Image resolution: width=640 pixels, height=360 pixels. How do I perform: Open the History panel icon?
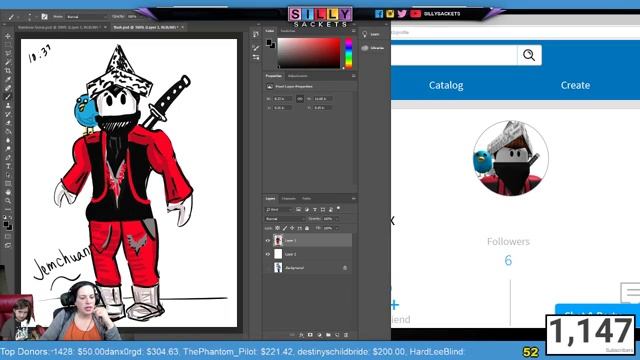click(256, 34)
